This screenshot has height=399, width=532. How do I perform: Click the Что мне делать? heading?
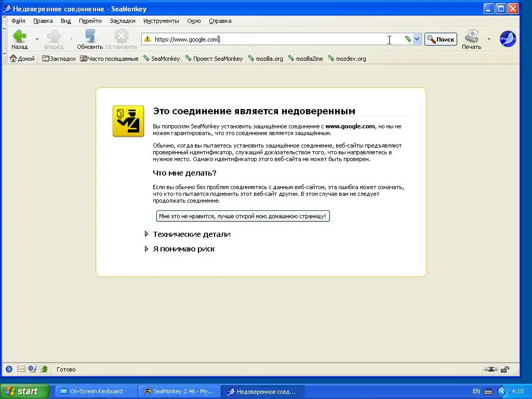pos(184,173)
